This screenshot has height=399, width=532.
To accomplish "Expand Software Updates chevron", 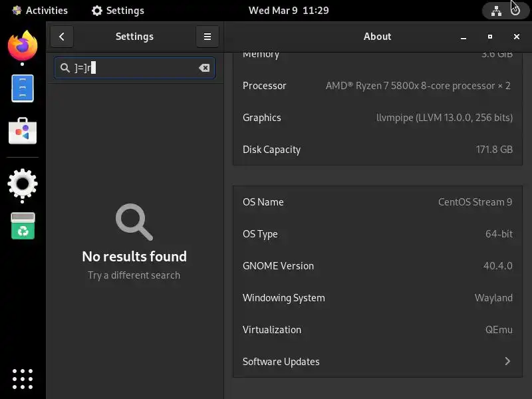I will [507, 361].
